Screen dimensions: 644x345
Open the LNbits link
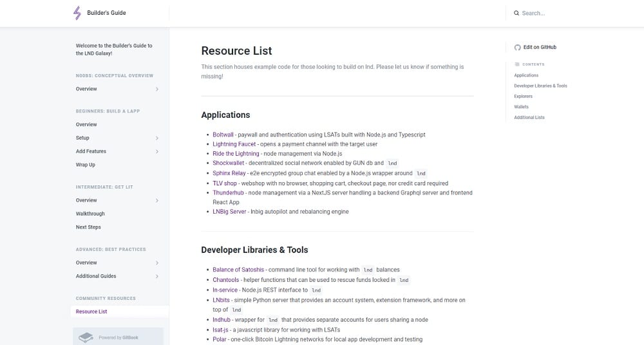[x=221, y=300]
